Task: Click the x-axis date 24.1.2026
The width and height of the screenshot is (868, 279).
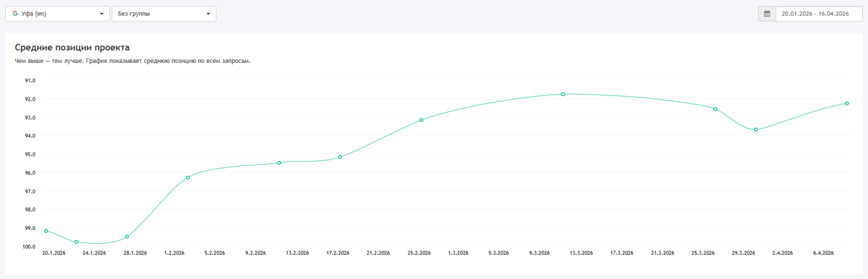Action: pos(94,253)
